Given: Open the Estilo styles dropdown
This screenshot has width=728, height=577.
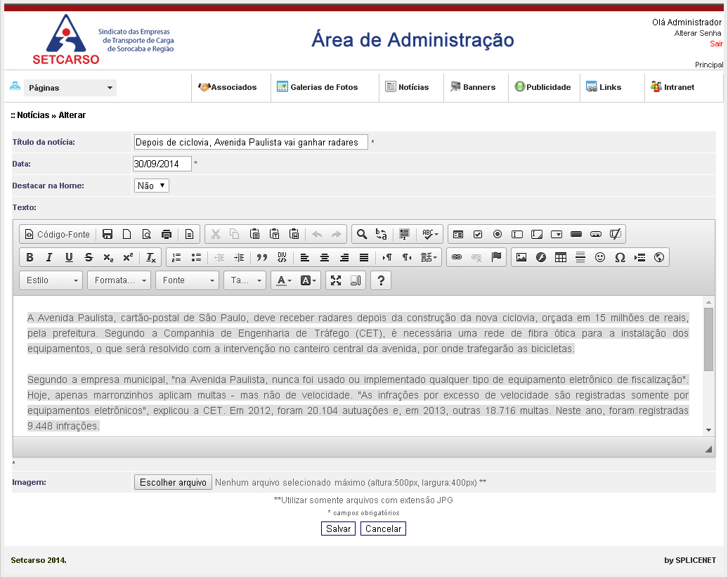Looking at the screenshot, I should coord(51,280).
